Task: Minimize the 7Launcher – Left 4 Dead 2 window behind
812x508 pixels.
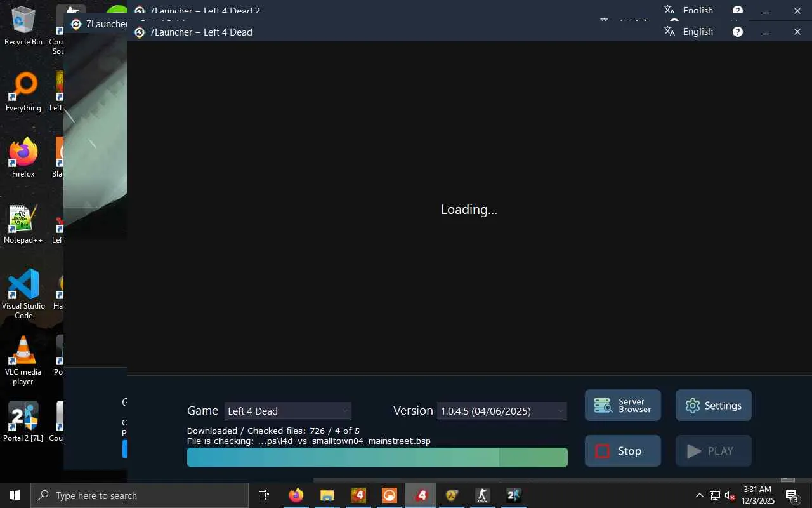Action: [x=766, y=10]
